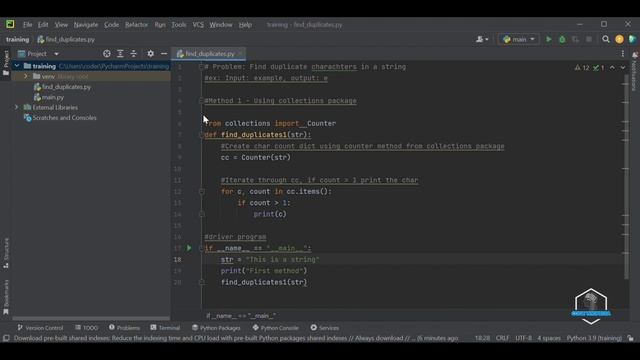Fold the if __name__ block
Screen dimensions: 640x360
pos(201,248)
